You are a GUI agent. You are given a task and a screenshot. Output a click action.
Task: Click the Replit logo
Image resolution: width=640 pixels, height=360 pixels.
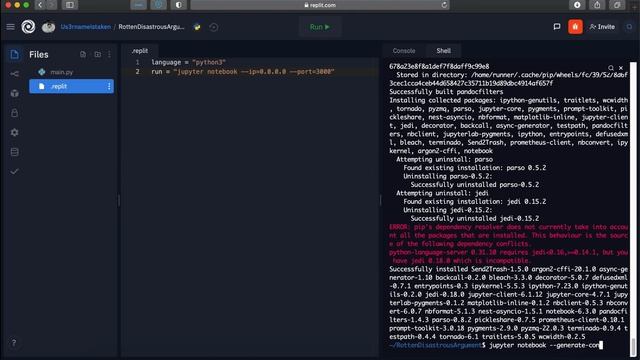28,27
